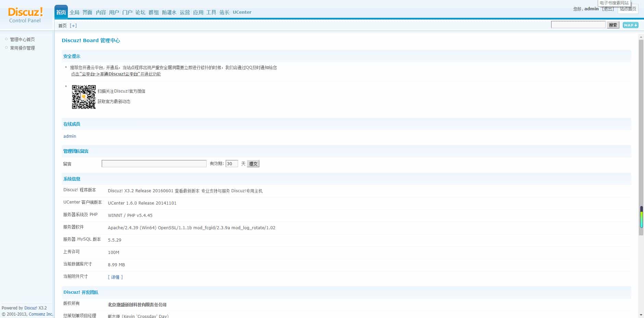Select the 群组 tab
The height and width of the screenshot is (318, 644).
click(x=153, y=12)
